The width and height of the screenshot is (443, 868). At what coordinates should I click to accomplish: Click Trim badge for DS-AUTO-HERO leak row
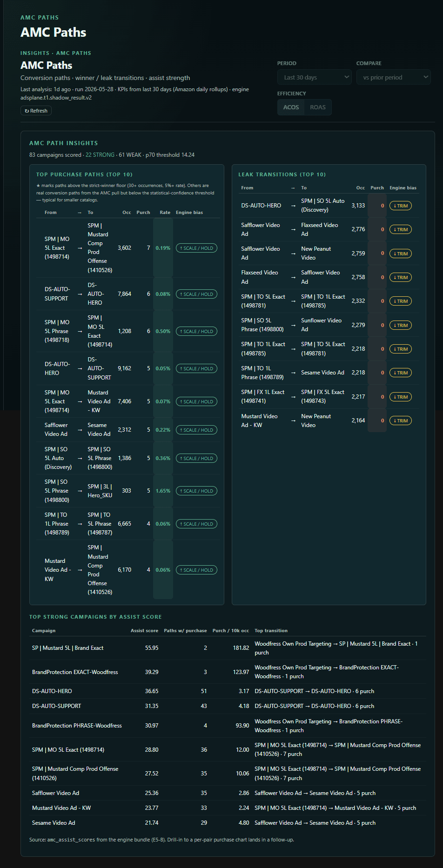click(401, 206)
